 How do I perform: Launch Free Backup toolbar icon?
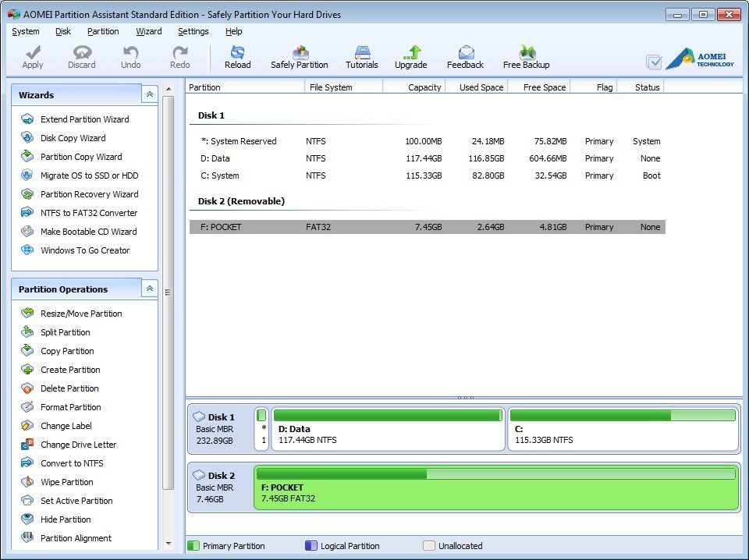pyautogui.click(x=527, y=51)
